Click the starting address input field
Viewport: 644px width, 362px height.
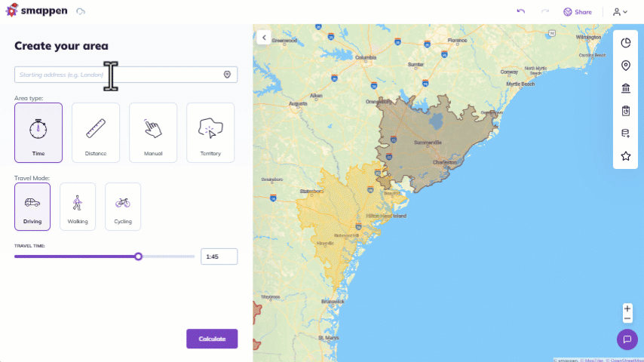click(x=126, y=75)
